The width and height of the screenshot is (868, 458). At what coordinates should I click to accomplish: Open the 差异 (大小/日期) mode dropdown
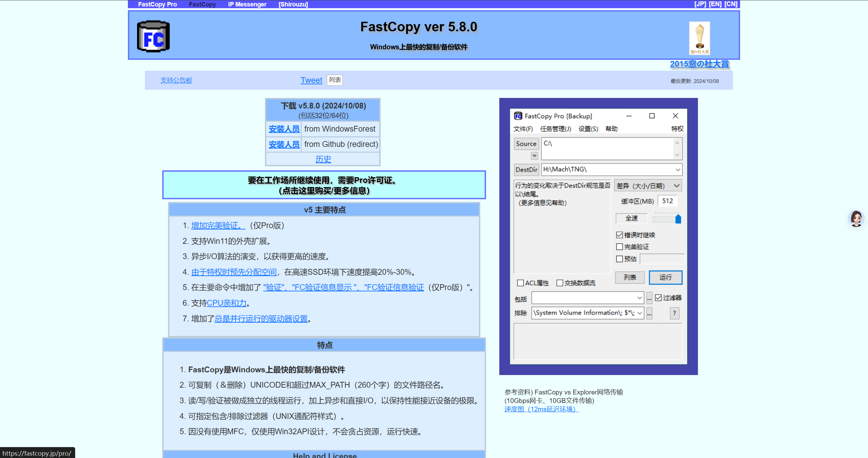click(x=677, y=186)
